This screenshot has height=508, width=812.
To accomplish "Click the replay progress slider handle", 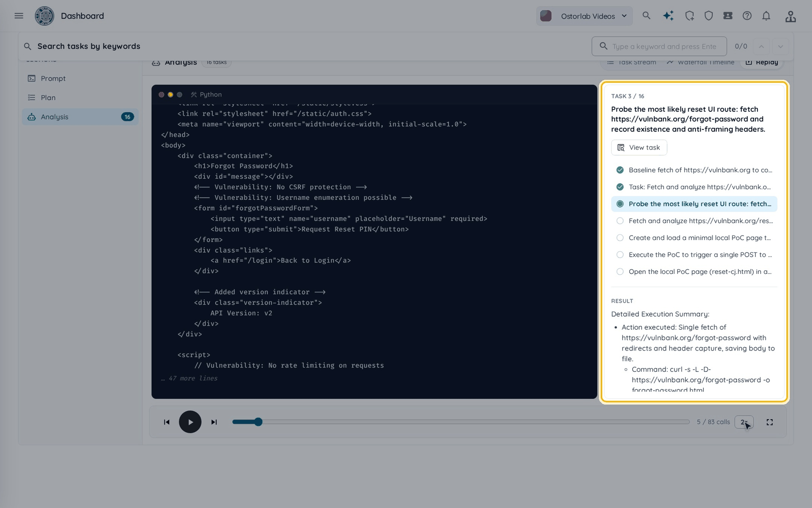I will coord(258,422).
